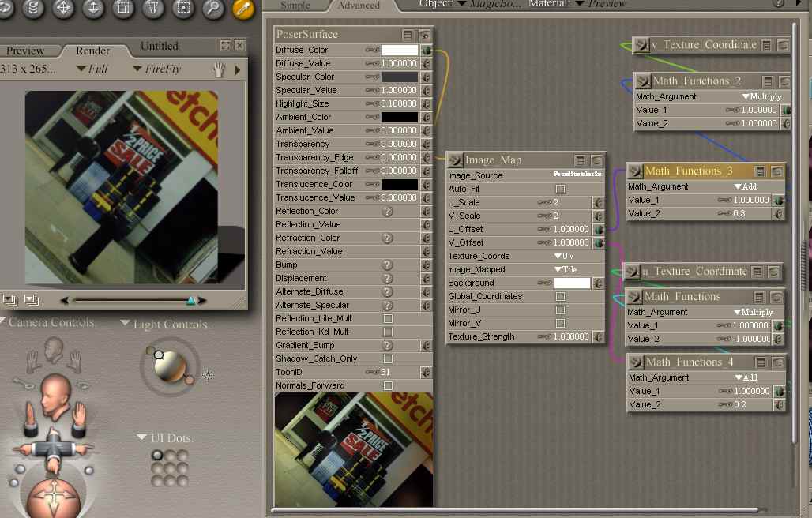This screenshot has height=518, width=812.
Task: Click Diffuse_Value animation key icon
Action: 372,64
